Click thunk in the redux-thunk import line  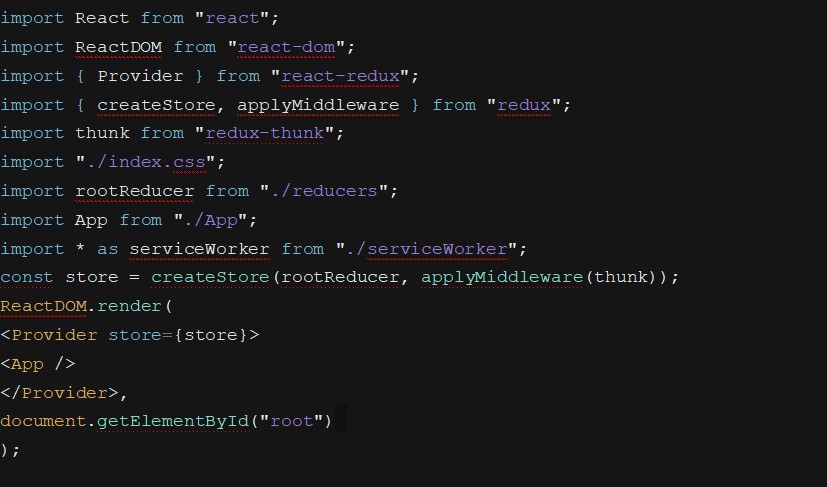point(102,133)
